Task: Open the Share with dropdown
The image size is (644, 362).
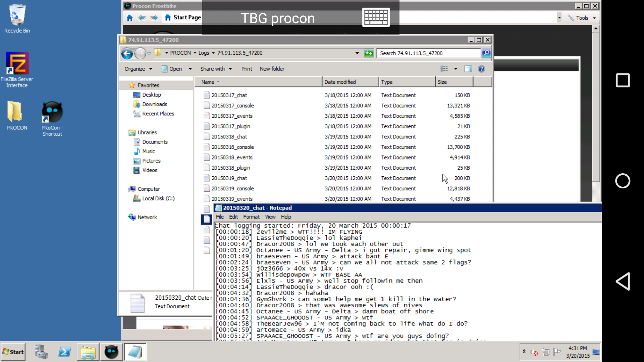Action: (x=216, y=69)
